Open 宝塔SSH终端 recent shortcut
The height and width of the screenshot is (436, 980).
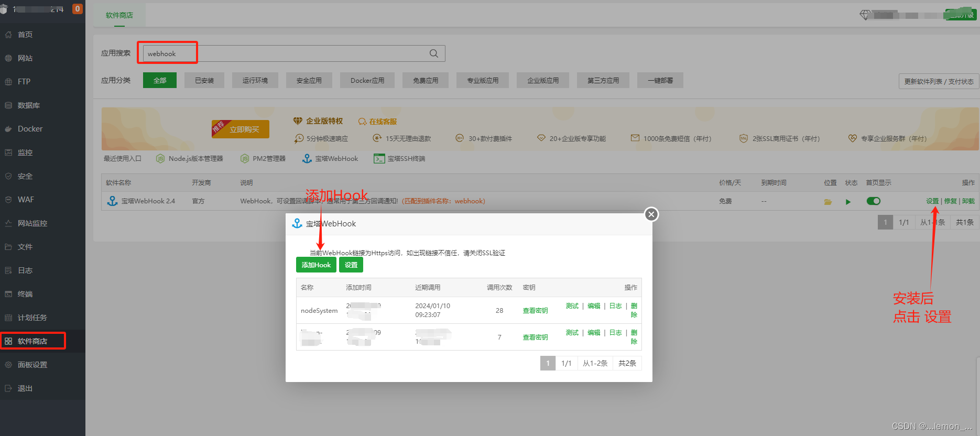(x=399, y=159)
